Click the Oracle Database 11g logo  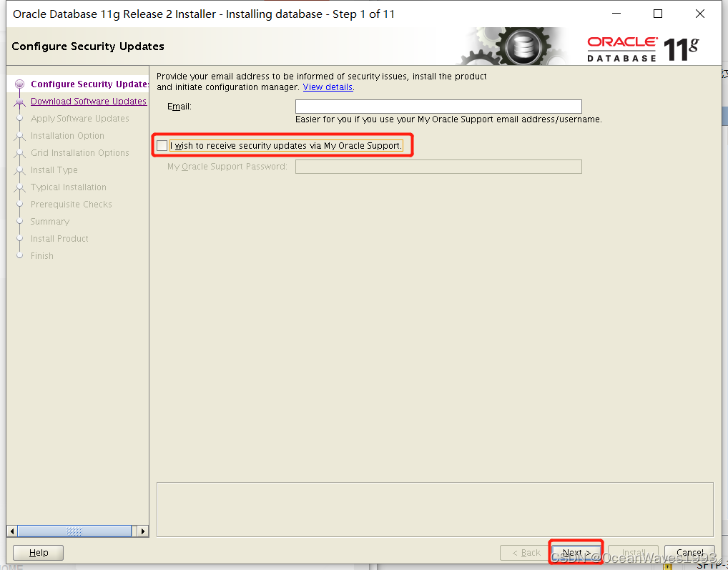pos(643,49)
